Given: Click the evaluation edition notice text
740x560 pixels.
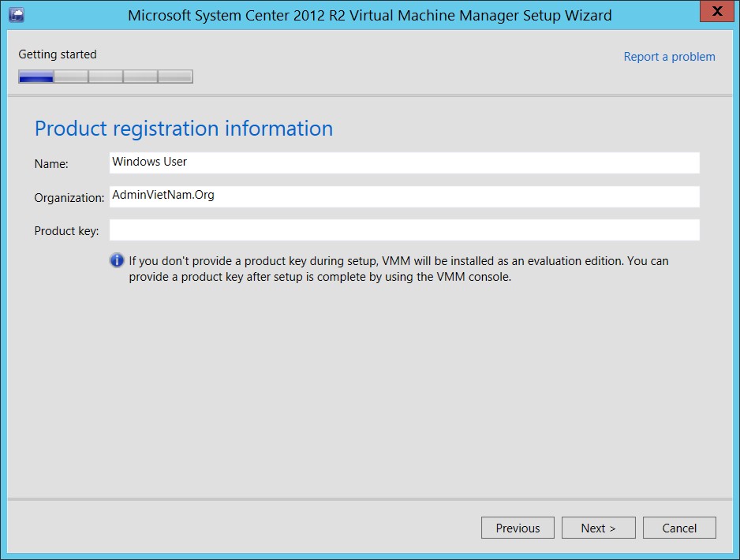Looking at the screenshot, I should pos(398,269).
